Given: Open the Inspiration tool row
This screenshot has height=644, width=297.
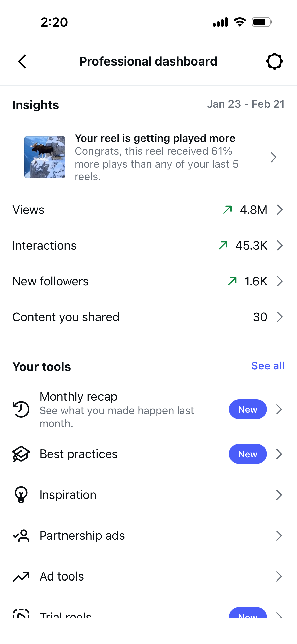Looking at the screenshot, I should tap(148, 495).
